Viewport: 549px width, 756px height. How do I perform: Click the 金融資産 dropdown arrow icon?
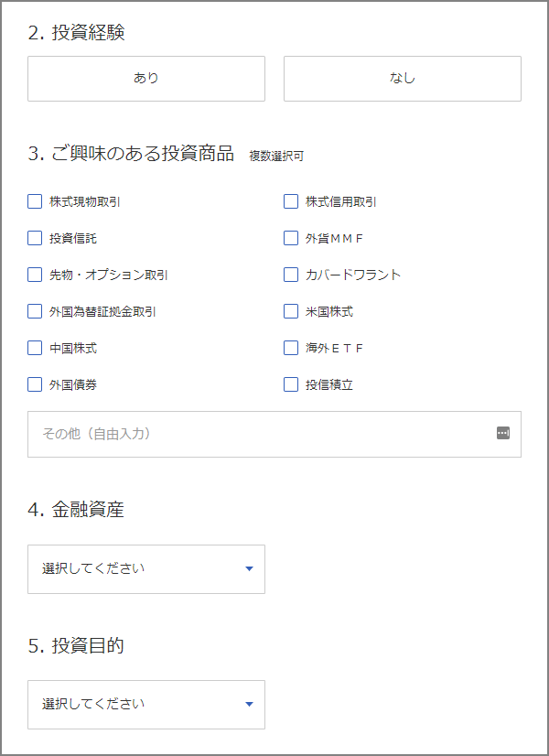point(249,569)
